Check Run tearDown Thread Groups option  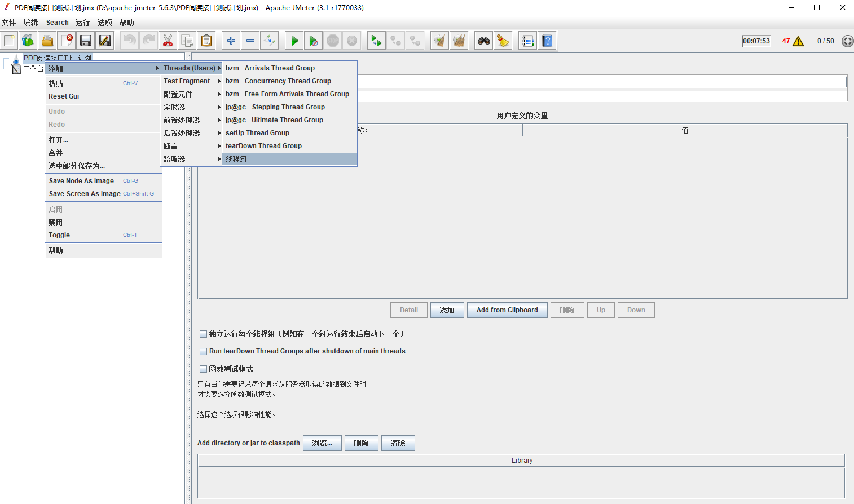point(204,351)
